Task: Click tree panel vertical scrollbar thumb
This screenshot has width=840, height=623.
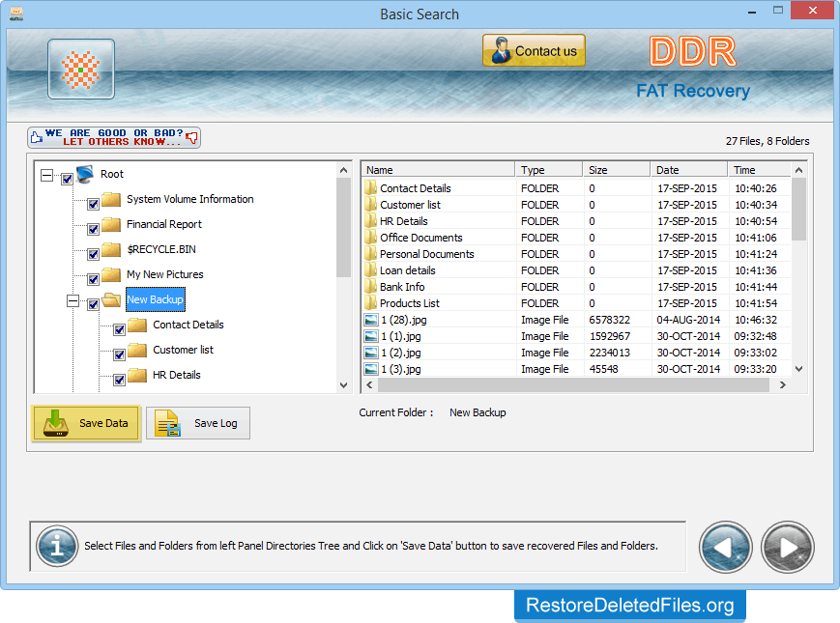Action: (x=344, y=228)
